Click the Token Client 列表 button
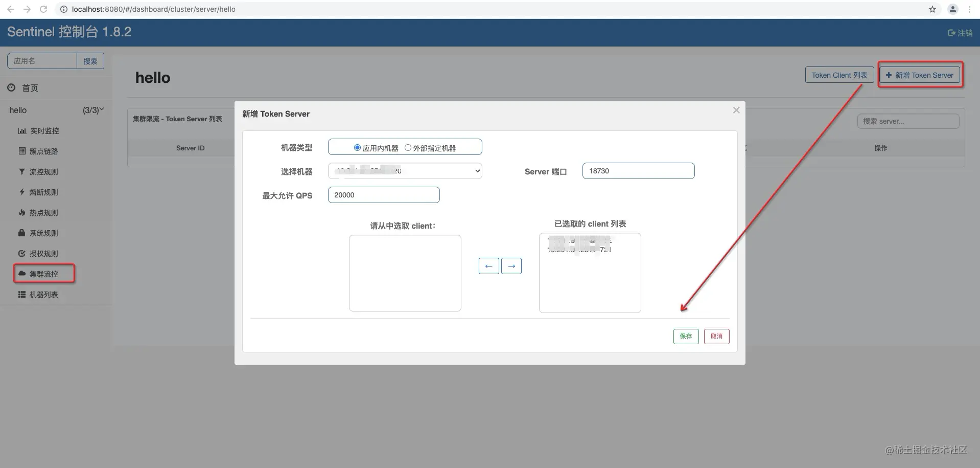The image size is (980, 468). pos(839,75)
